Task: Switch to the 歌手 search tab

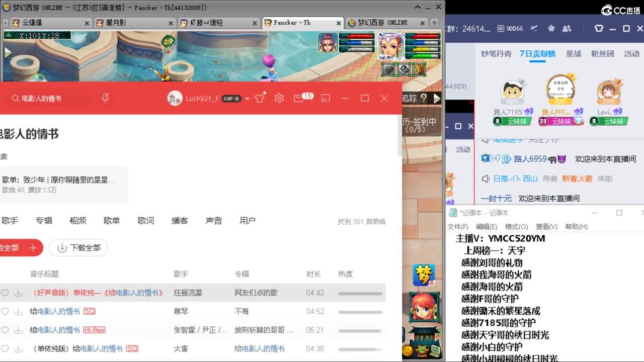Action: [10, 221]
